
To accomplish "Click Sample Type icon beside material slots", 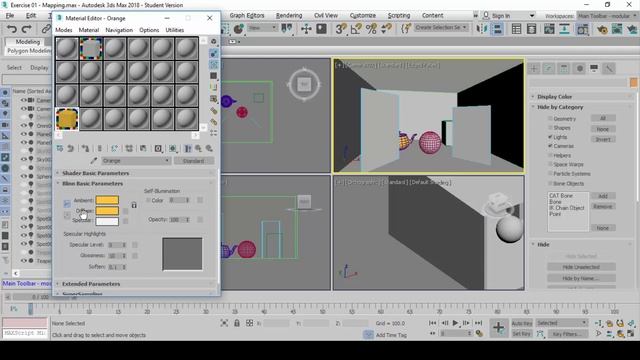I will tap(213, 42).
